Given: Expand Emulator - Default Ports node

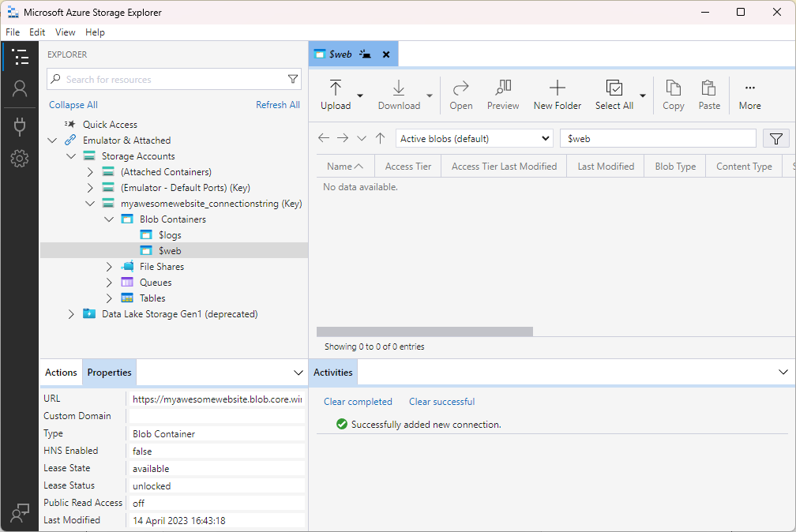Looking at the screenshot, I should coord(90,187).
